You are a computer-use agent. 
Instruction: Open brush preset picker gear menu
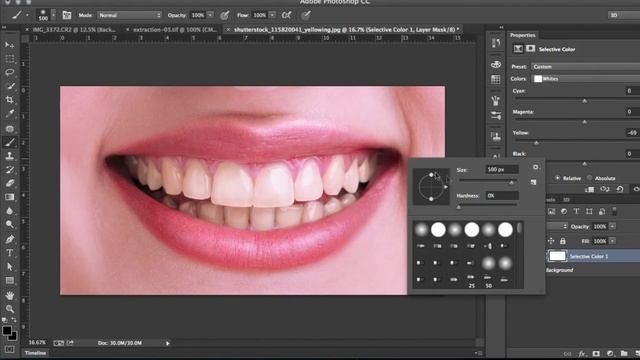pyautogui.click(x=535, y=167)
